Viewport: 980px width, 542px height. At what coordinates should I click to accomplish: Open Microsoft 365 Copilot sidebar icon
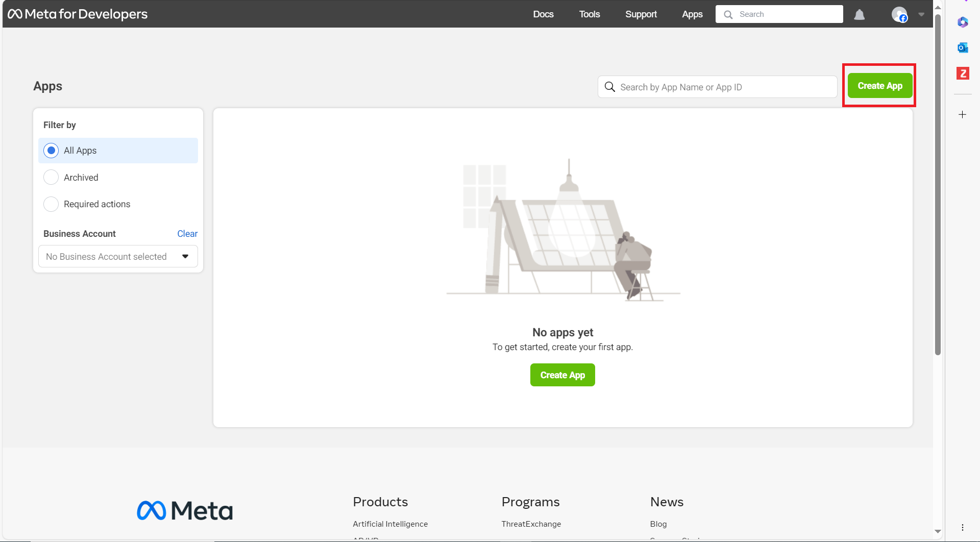(x=963, y=22)
